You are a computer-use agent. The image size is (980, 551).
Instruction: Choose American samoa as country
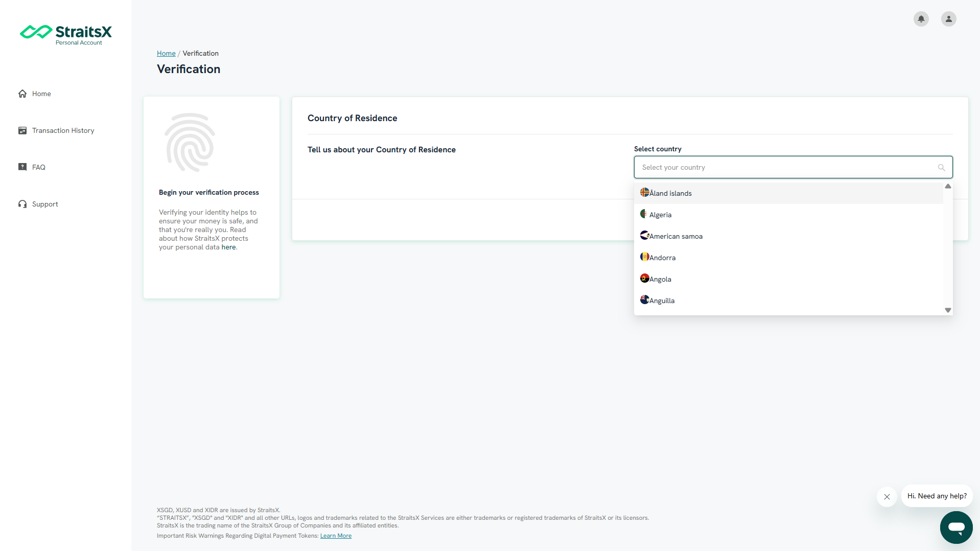point(788,236)
